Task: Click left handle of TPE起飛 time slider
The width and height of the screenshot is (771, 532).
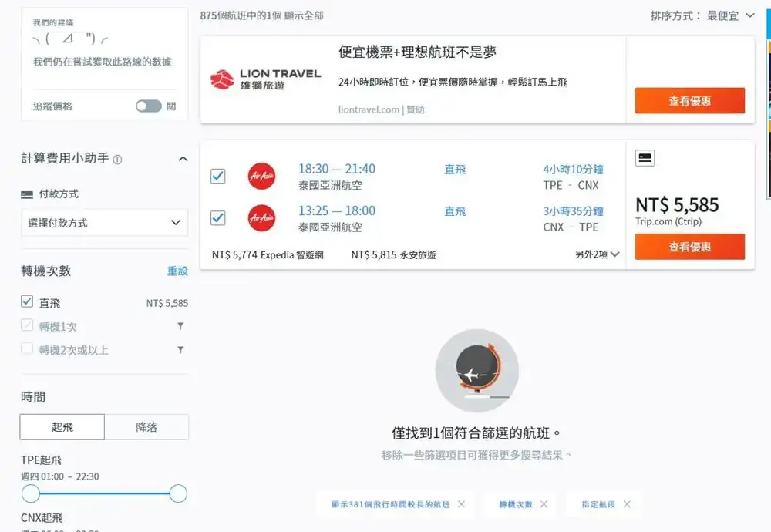Action: point(31,493)
